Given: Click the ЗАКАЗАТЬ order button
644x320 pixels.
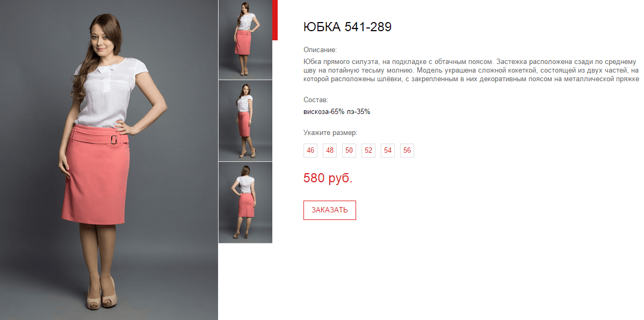Looking at the screenshot, I should tap(330, 210).
